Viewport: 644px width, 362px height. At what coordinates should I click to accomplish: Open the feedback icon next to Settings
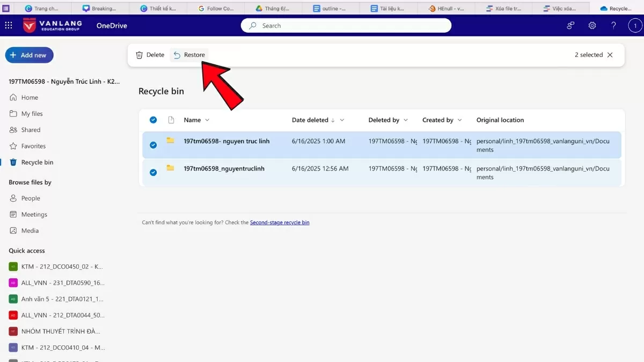pos(569,25)
